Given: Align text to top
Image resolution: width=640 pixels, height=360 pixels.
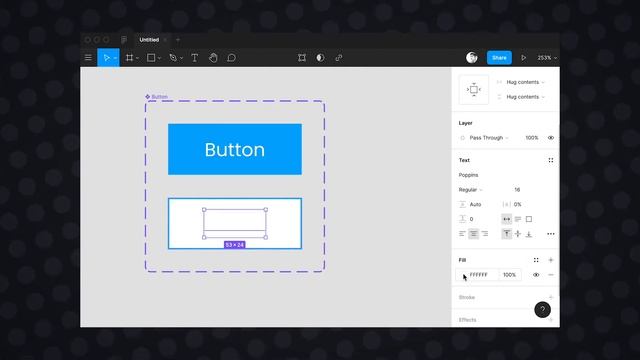Looking at the screenshot, I should [x=507, y=234].
